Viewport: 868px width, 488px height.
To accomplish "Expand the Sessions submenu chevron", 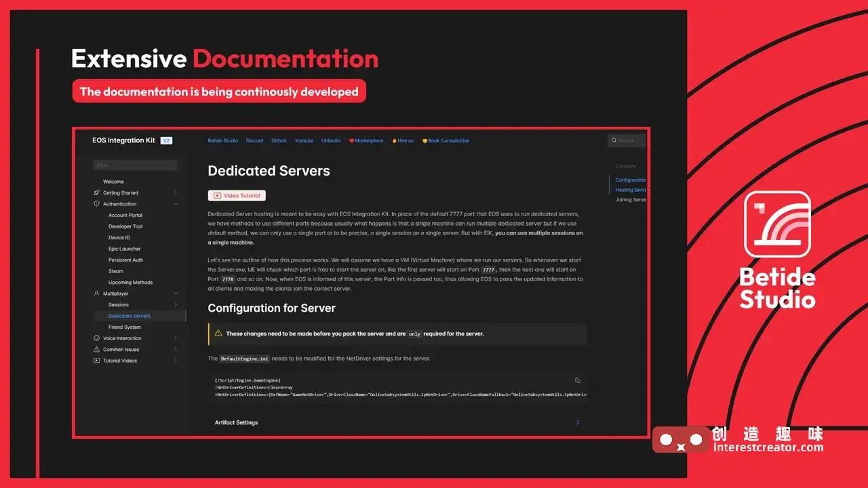I will point(176,305).
